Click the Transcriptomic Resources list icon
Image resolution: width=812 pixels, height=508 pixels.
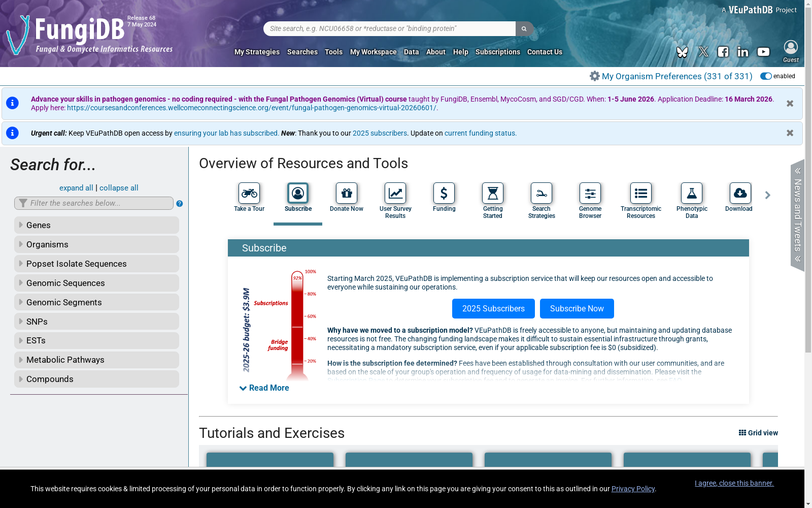641,193
